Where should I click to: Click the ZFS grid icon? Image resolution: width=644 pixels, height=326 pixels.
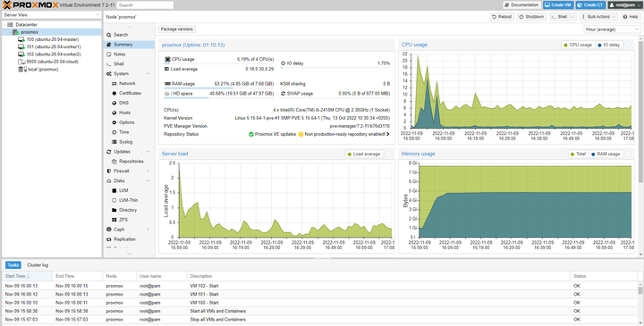pyautogui.click(x=114, y=220)
